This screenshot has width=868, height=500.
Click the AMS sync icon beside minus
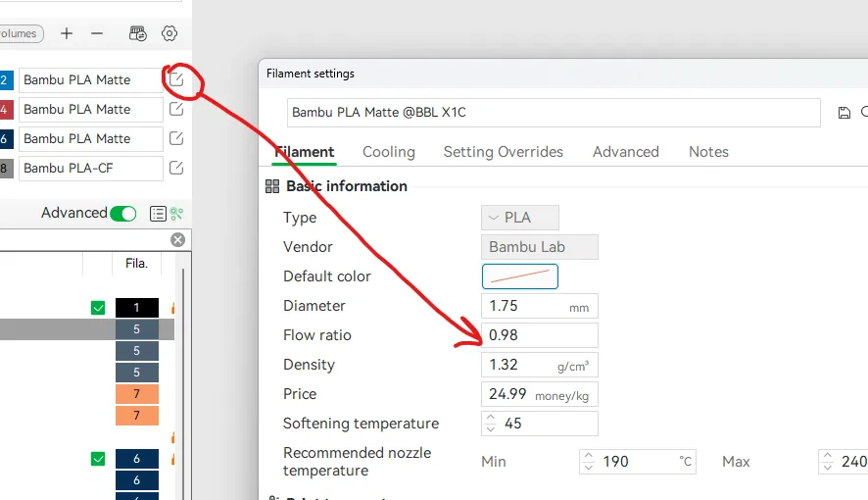(x=138, y=33)
